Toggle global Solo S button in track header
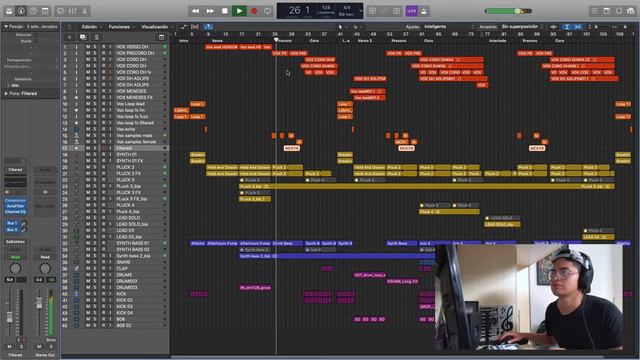 96,37
